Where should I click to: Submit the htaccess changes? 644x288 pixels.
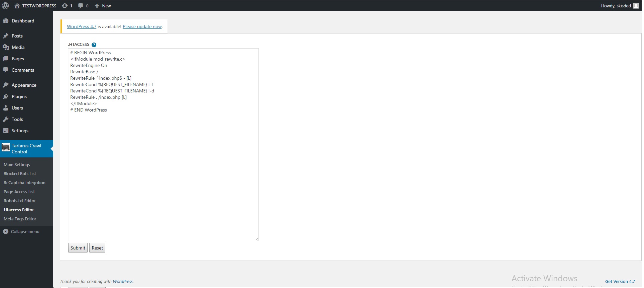[78, 248]
